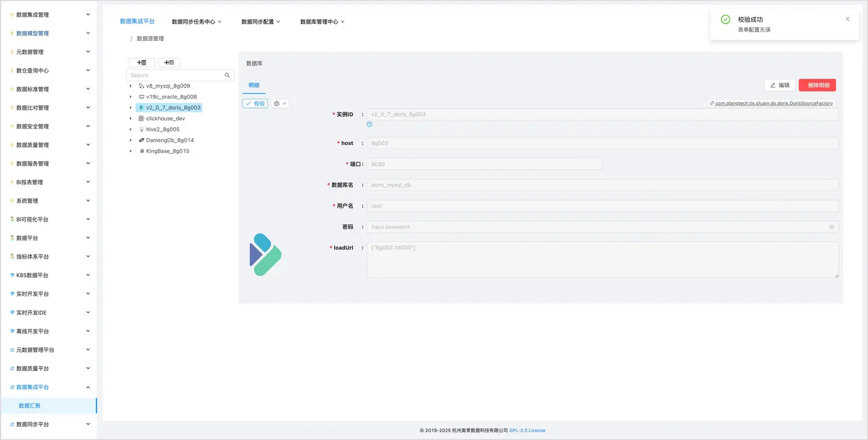The height and width of the screenshot is (440, 868).
Task: Click the help question mark under 实例ID
Action: coord(370,124)
